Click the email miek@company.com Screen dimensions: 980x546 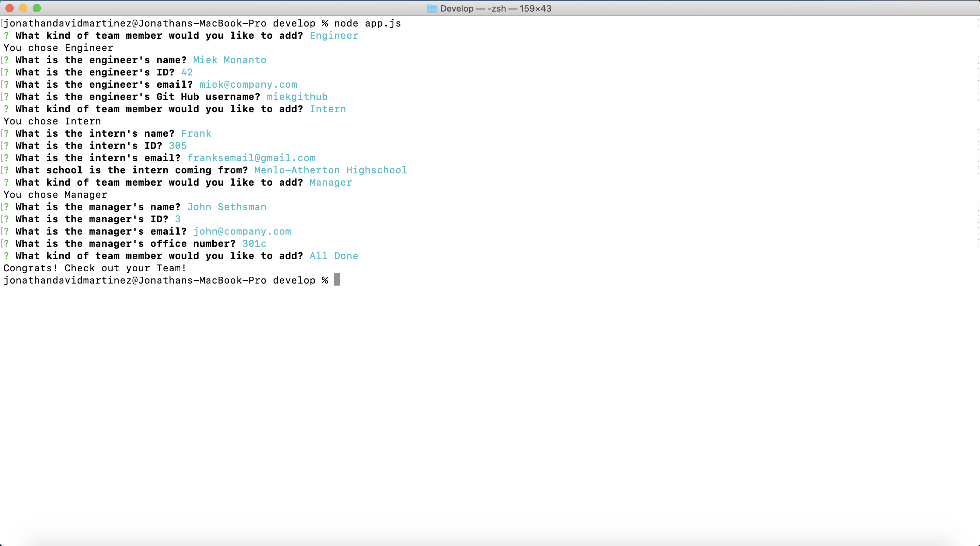click(x=248, y=84)
